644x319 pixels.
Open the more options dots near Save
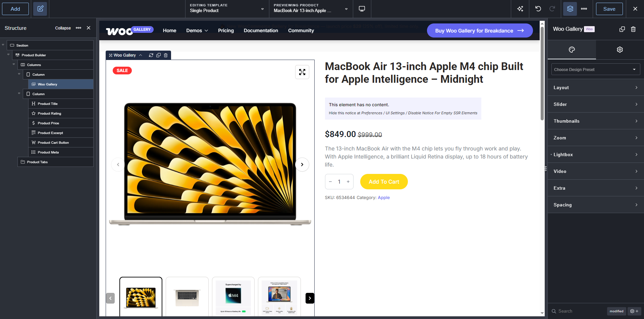point(584,9)
